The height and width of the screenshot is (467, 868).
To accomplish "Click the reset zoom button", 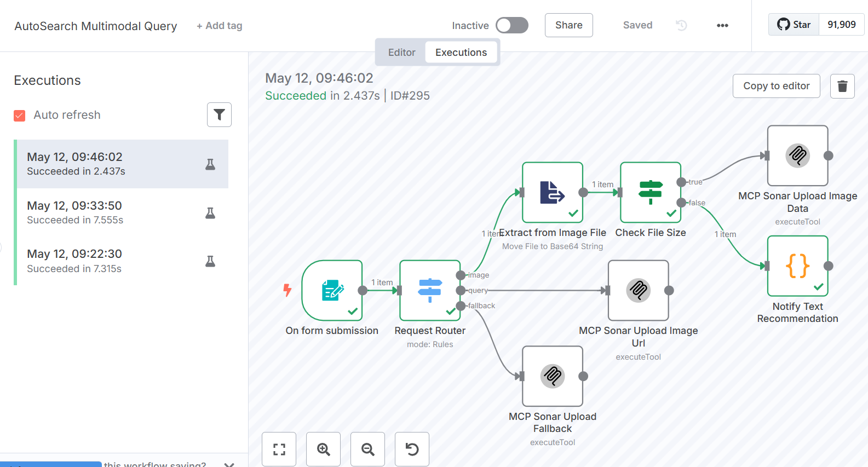I will pos(412,449).
